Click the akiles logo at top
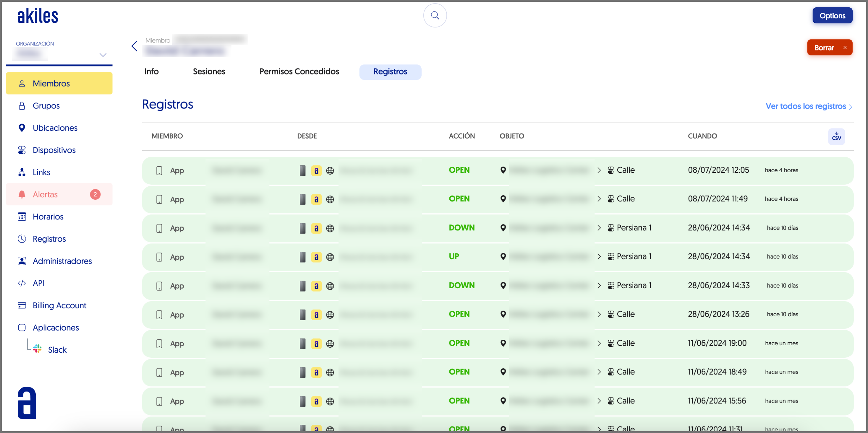The width and height of the screenshot is (868, 433). tap(38, 16)
